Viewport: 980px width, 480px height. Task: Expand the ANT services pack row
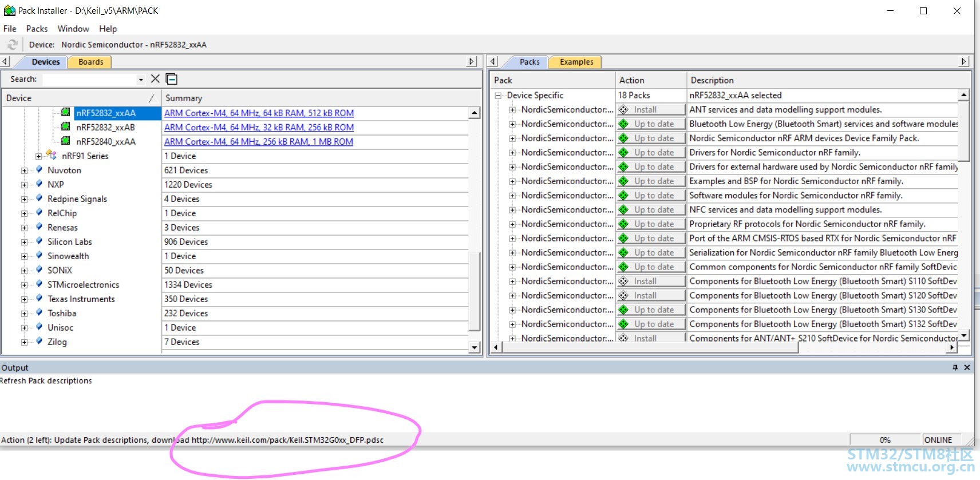[512, 110]
